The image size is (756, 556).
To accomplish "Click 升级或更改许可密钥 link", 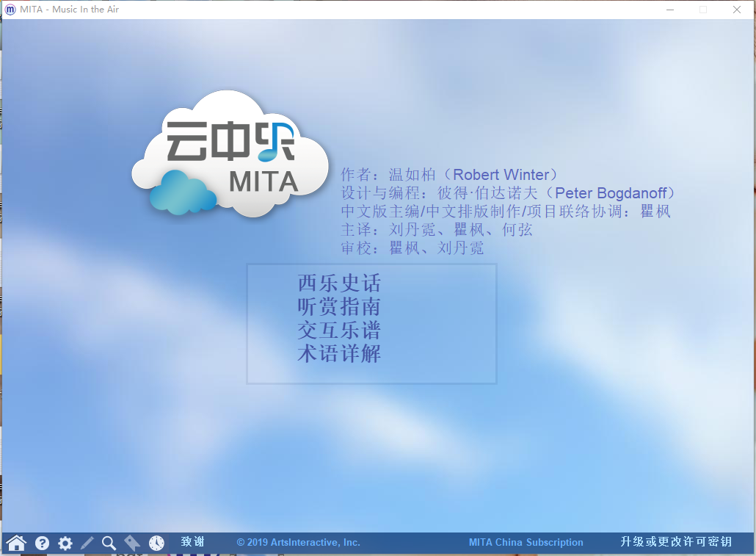I will tap(676, 542).
